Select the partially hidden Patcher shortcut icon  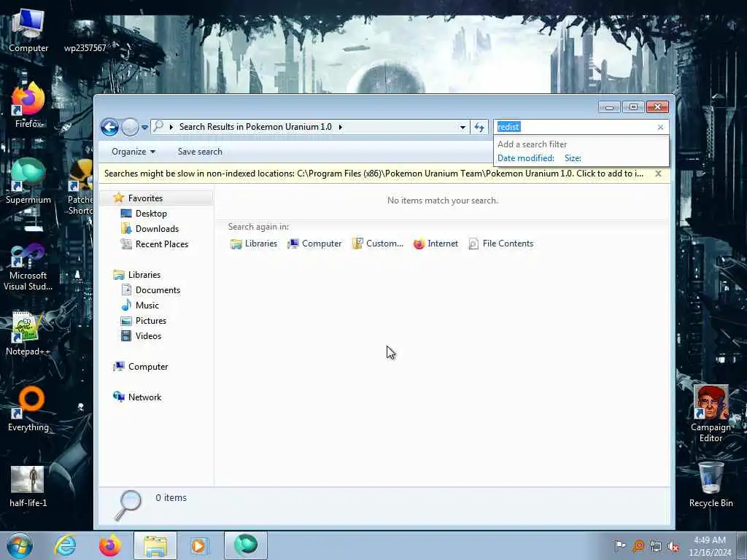(80, 187)
